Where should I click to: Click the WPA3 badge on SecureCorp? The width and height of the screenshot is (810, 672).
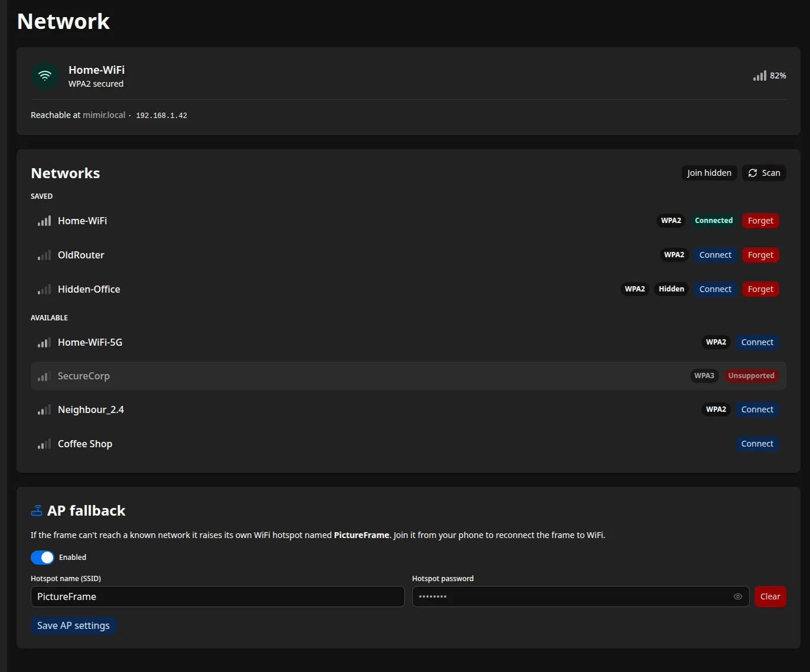coord(704,376)
